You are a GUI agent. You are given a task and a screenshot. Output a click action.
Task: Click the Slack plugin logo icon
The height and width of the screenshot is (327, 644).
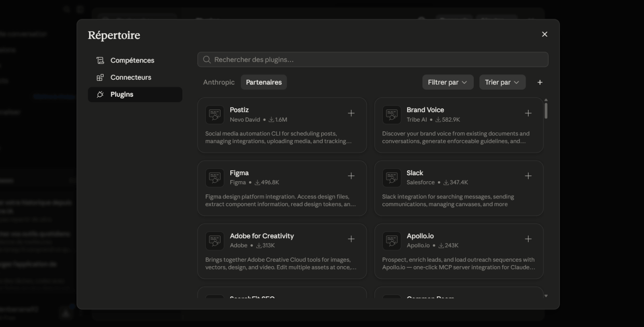392,178
